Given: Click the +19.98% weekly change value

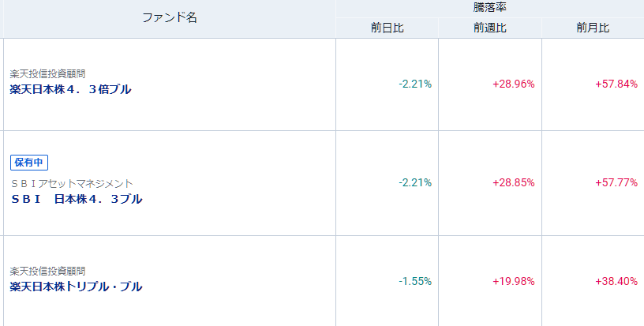Looking at the screenshot, I should [x=513, y=281].
